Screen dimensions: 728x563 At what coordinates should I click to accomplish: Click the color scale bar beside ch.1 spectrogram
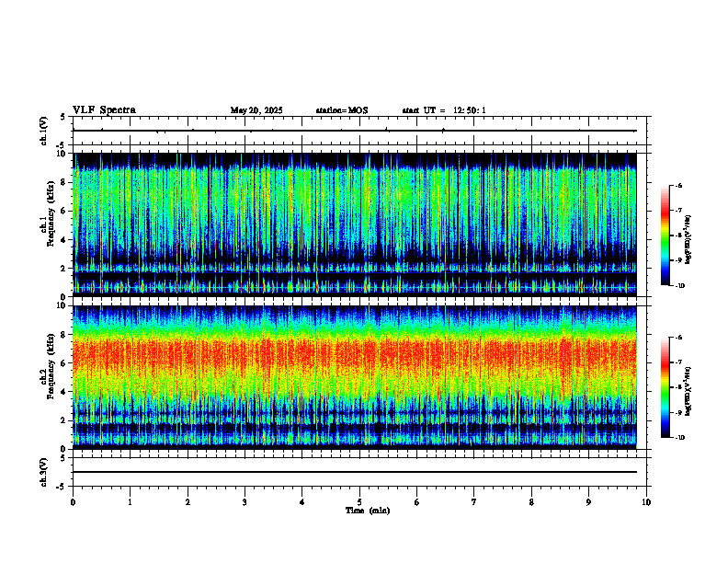(665, 236)
